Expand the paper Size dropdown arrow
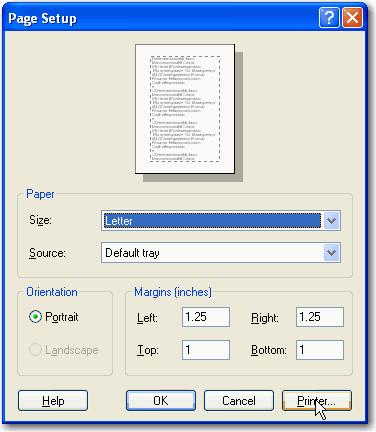This screenshot has width=376, height=432. tap(331, 220)
